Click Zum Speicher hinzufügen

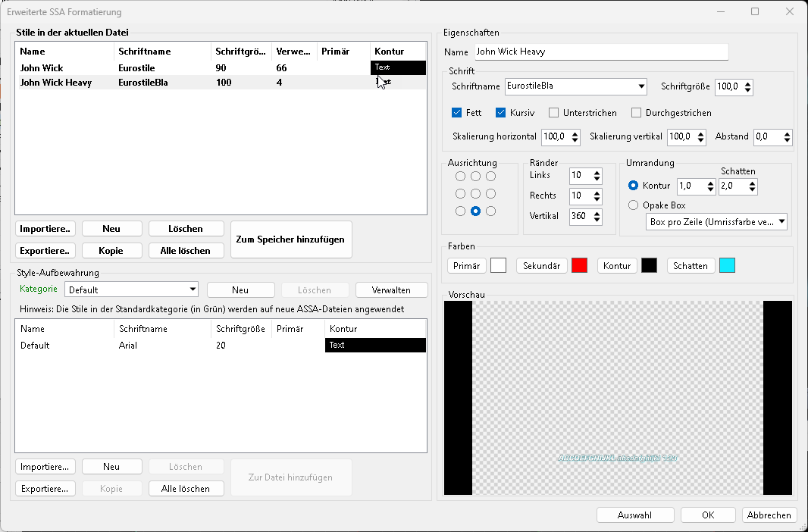pos(290,239)
